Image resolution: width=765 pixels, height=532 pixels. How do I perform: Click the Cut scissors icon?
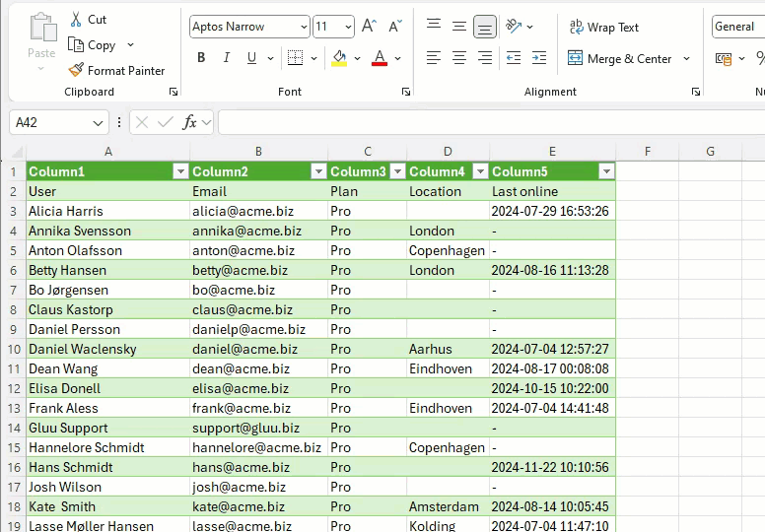tap(77, 20)
